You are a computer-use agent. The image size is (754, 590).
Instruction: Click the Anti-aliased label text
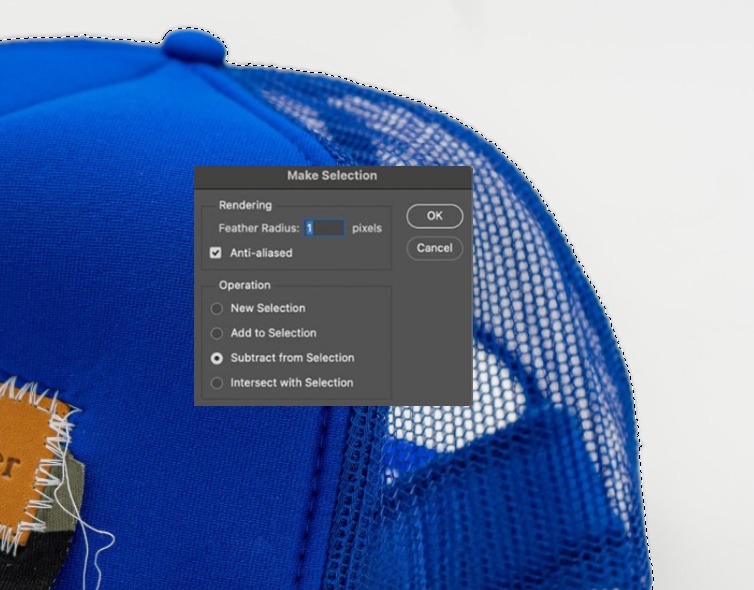[261, 253]
